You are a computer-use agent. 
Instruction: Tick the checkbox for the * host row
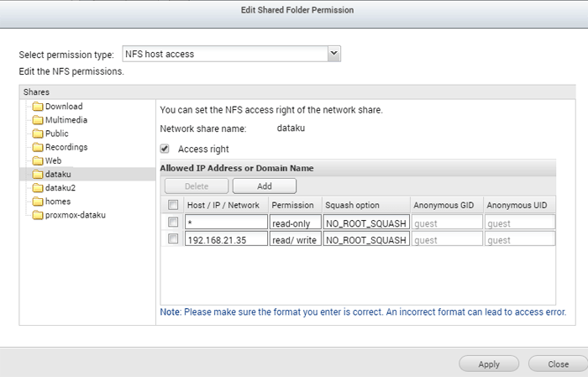pos(173,223)
